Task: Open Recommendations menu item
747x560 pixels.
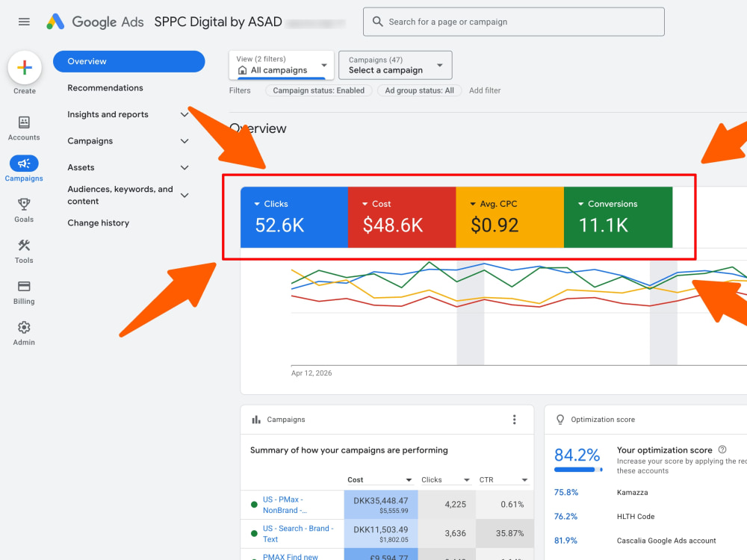Action: [x=105, y=87]
